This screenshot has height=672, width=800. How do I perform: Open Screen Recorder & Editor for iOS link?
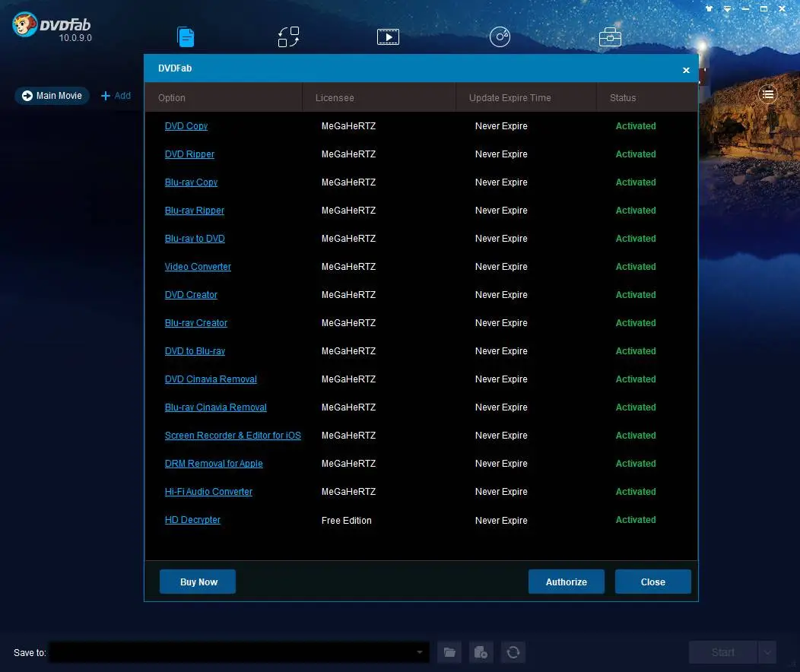[233, 435]
